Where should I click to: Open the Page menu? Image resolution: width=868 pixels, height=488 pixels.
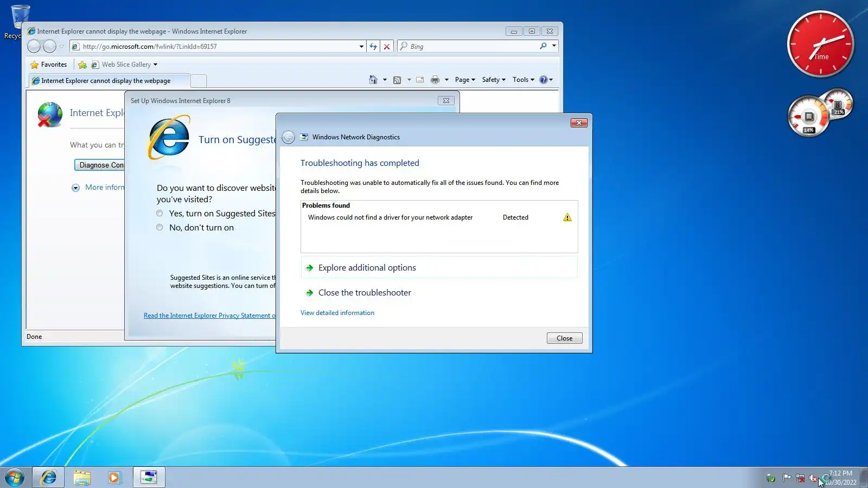(x=465, y=80)
